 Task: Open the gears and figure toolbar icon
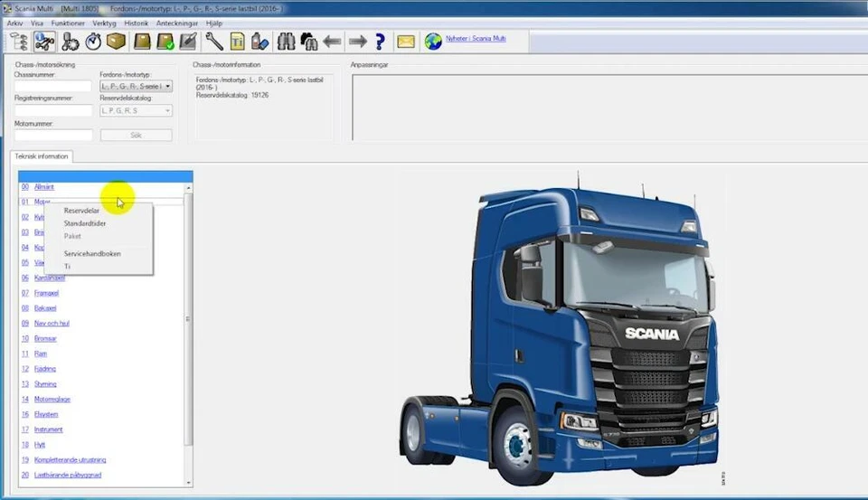click(70, 42)
